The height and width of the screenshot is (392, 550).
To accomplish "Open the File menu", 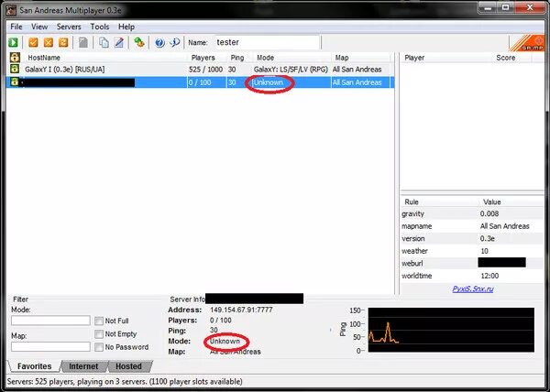I will tap(16, 27).
